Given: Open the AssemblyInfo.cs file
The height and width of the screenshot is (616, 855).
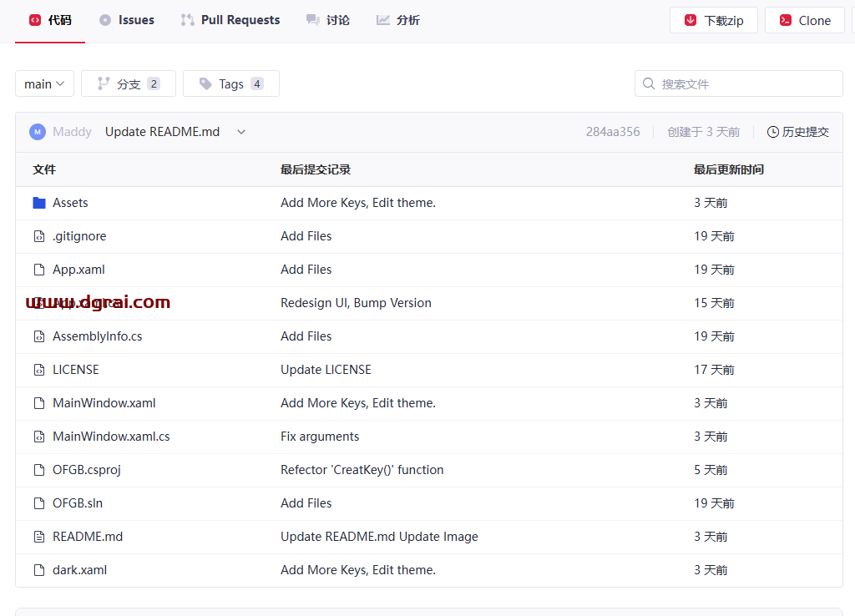Looking at the screenshot, I should click(98, 336).
